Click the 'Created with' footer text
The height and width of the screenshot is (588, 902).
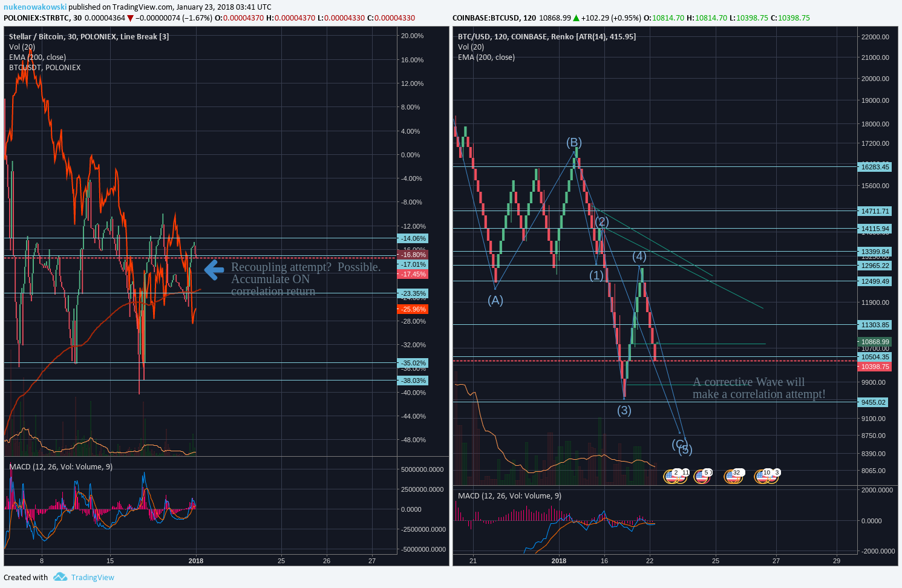pyautogui.click(x=26, y=577)
